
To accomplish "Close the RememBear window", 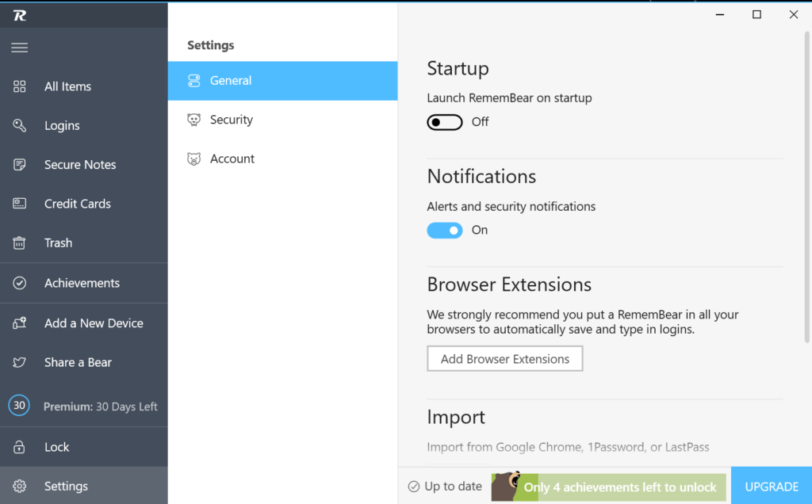I will tap(793, 14).
